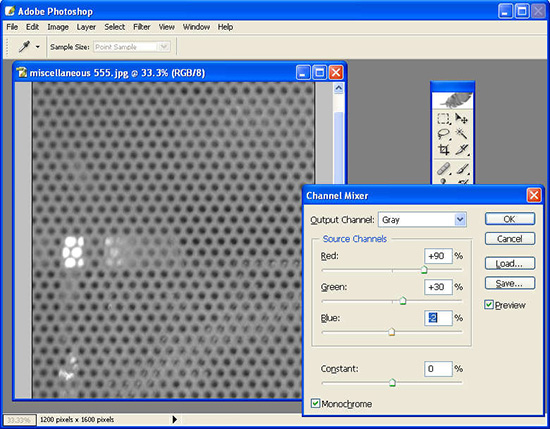The width and height of the screenshot is (550, 429).
Task: Click OK in Channel Mixer
Action: (x=510, y=219)
